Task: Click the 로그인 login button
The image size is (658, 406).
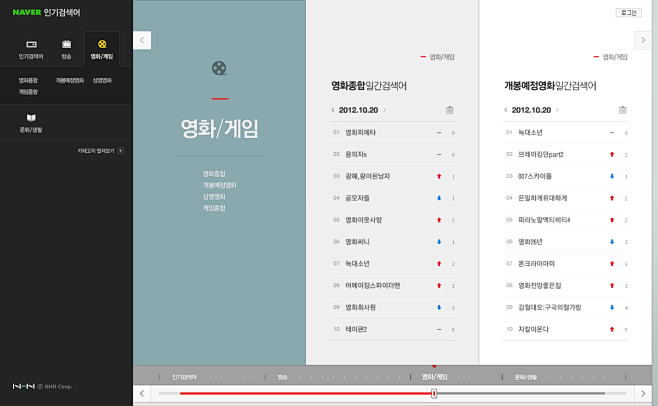Action: click(628, 13)
